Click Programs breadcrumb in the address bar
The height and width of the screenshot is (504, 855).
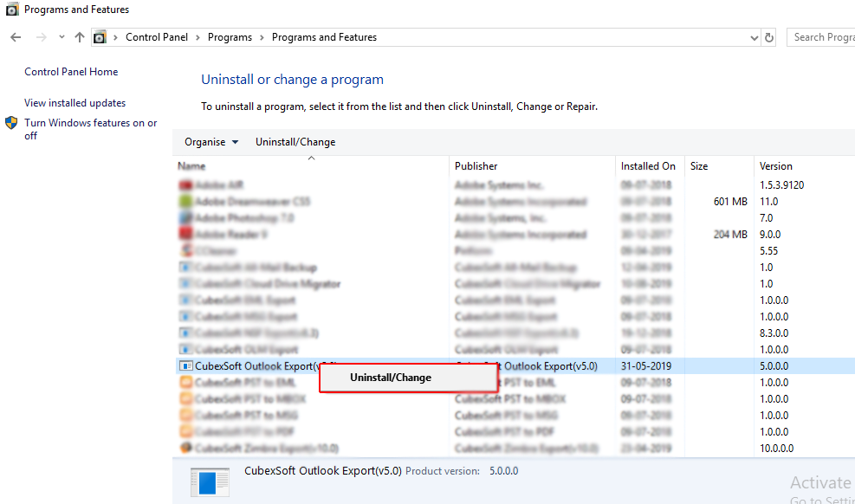click(x=230, y=37)
